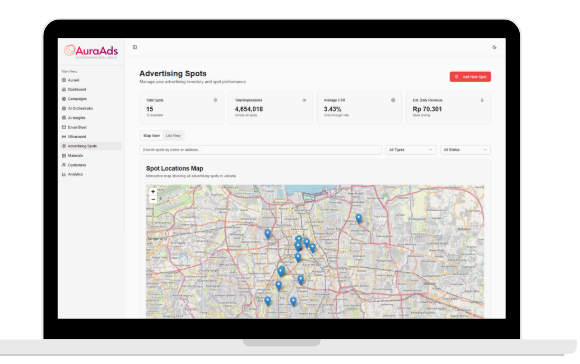Click the Analytics chart icon
This screenshot has height=364, width=580.
64,174
